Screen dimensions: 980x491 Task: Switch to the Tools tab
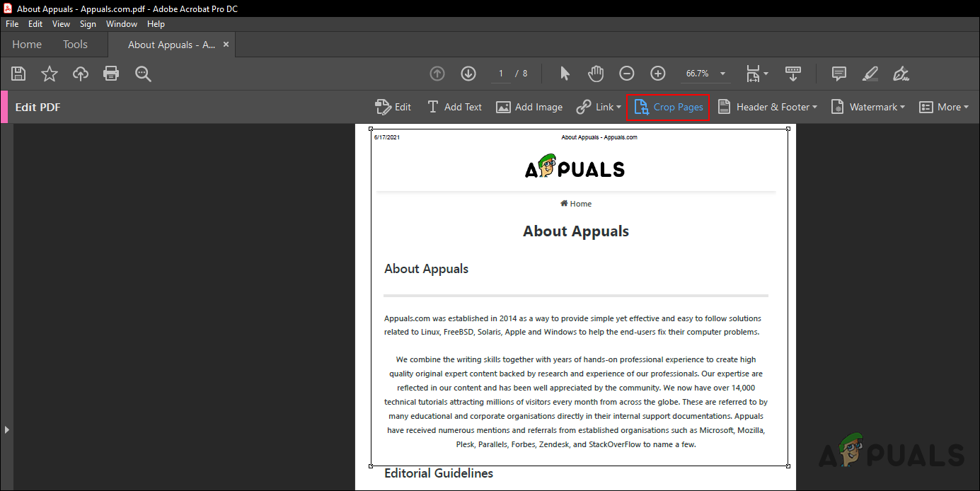point(75,45)
